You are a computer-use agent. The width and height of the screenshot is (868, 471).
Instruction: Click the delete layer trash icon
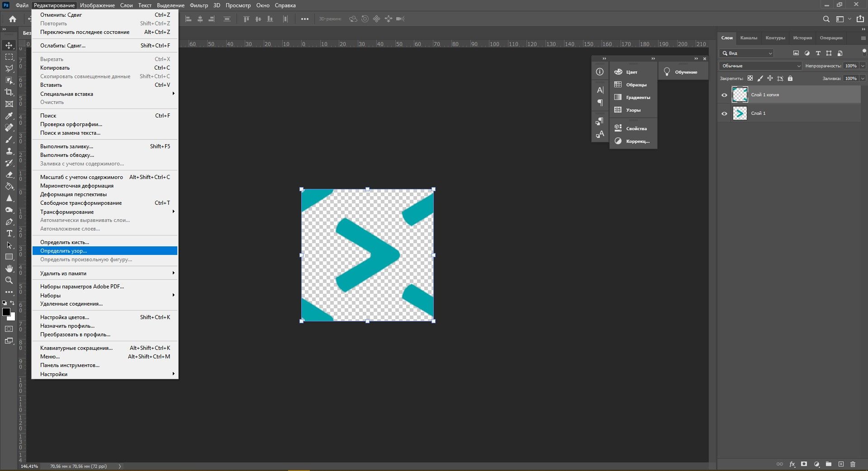tap(853, 464)
